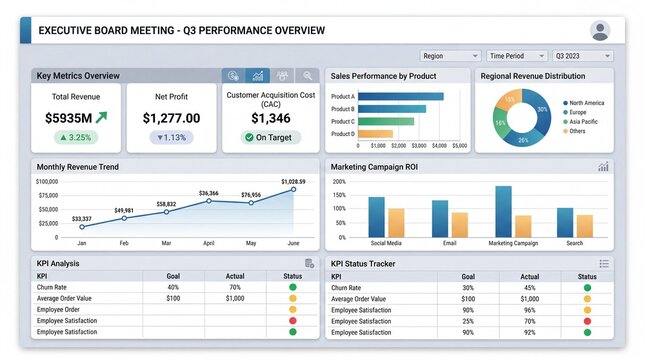Click the 96% actual value in KPI Status Tracker
The height and width of the screenshot is (360, 645).
529,310
